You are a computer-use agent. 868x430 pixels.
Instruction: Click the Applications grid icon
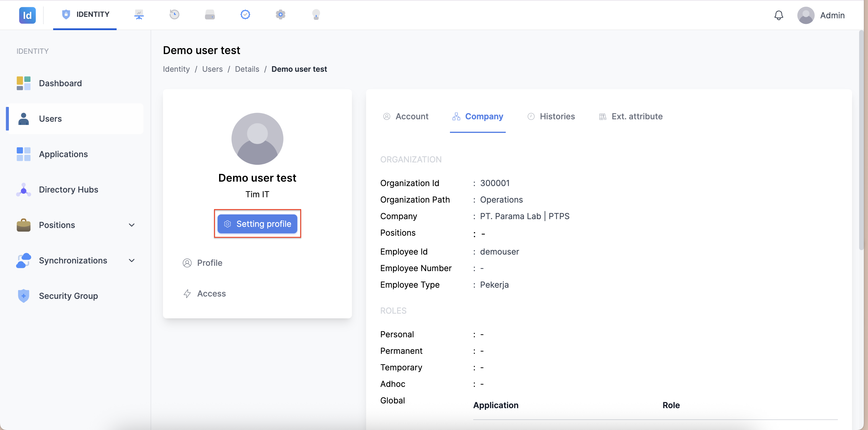tap(23, 154)
